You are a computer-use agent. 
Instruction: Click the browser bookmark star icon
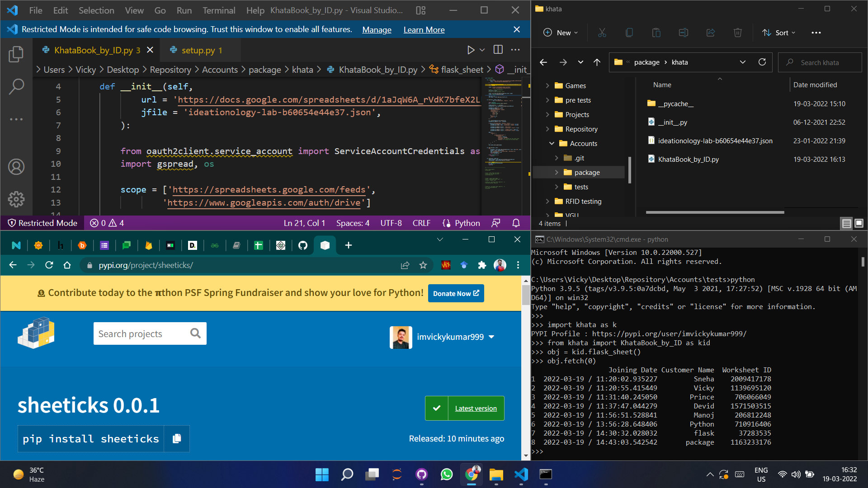pos(423,265)
